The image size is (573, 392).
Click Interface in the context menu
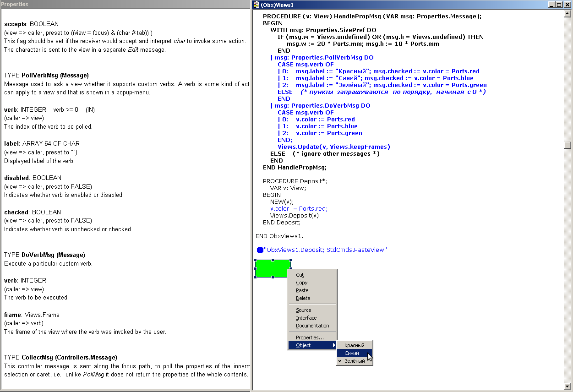click(306, 318)
